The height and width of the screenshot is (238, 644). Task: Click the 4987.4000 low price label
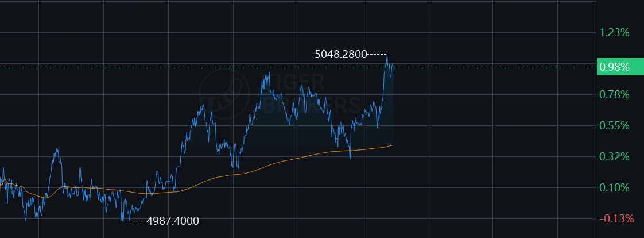(x=173, y=221)
